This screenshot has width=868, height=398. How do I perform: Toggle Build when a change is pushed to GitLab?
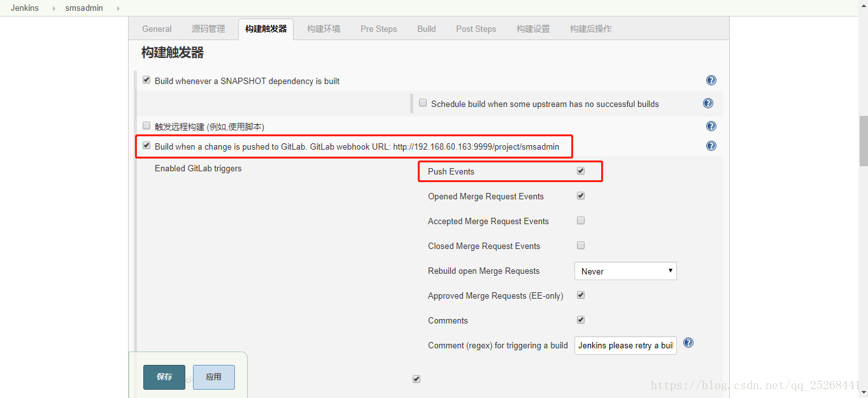click(x=146, y=145)
